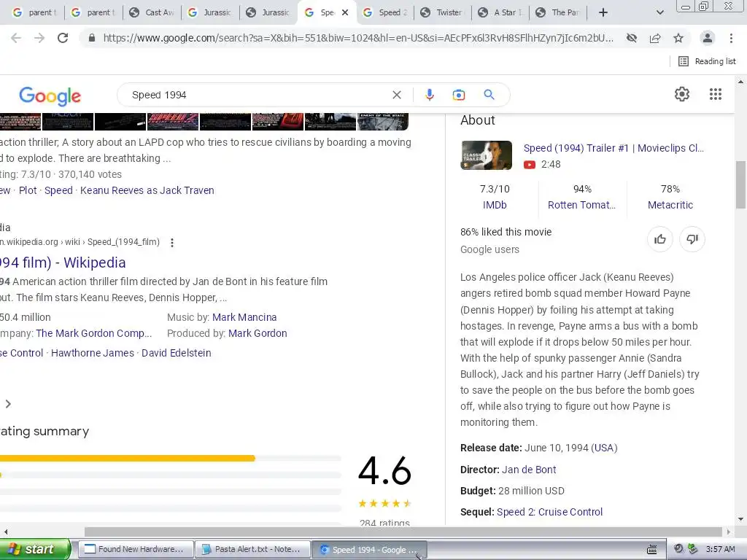Switch to the A Star tab
This screenshot has width=747, height=560.
[501, 12]
